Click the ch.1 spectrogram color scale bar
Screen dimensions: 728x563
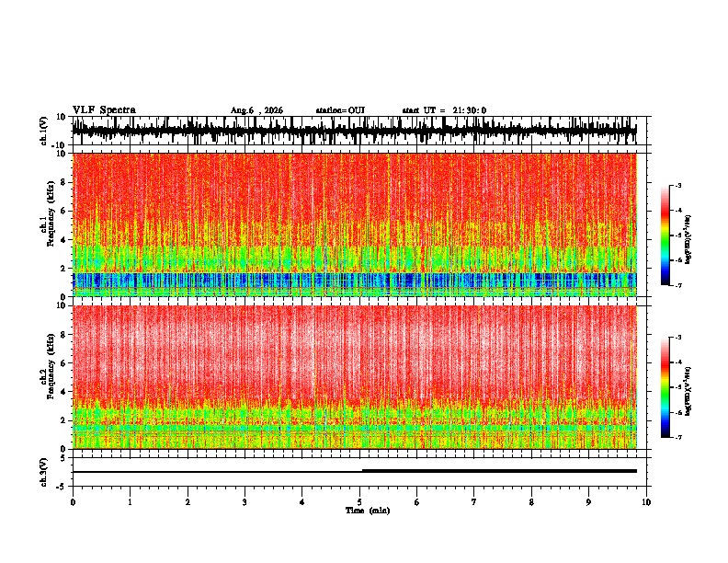(x=665, y=236)
